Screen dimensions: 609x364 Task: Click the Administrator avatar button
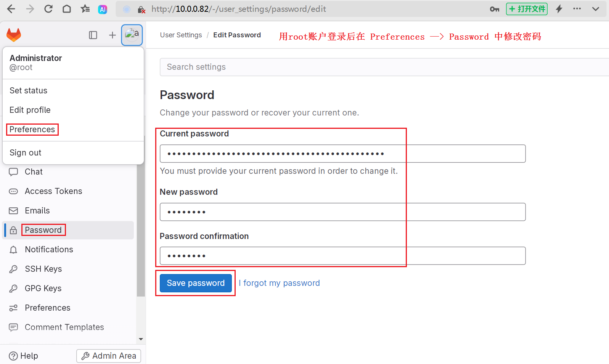click(132, 35)
